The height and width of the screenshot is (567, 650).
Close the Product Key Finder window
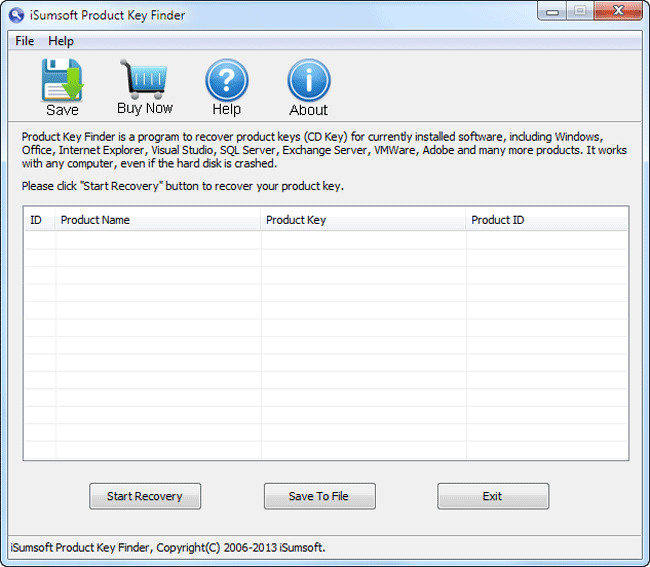tap(618, 11)
